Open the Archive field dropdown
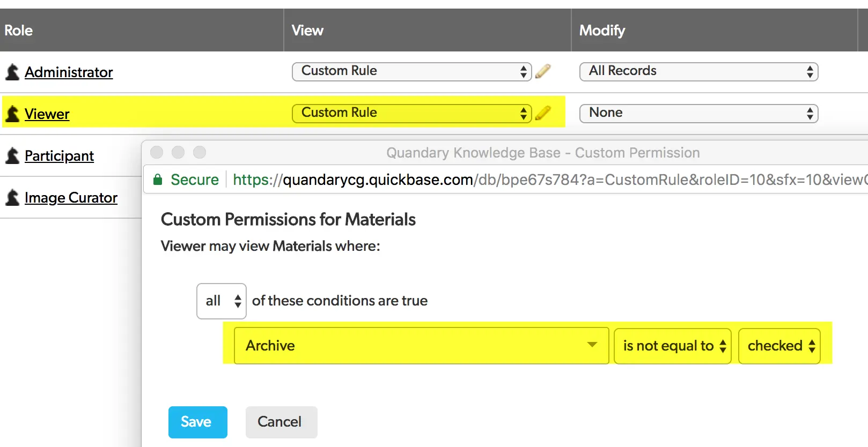868x447 pixels. (x=422, y=346)
